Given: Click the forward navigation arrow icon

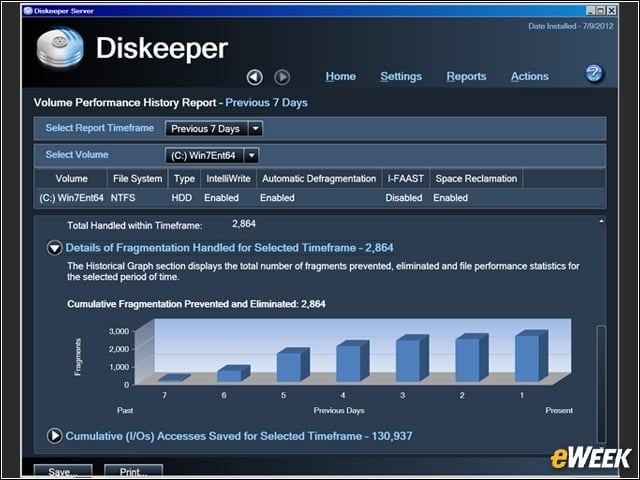Looking at the screenshot, I should 282,77.
